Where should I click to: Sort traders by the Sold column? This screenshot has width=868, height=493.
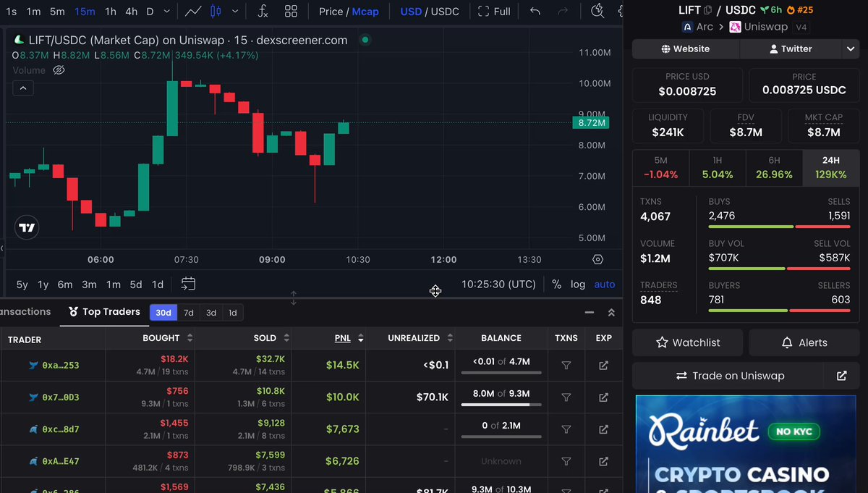click(273, 338)
